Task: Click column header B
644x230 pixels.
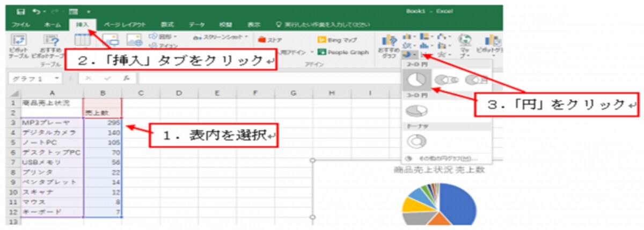Action: 103,93
